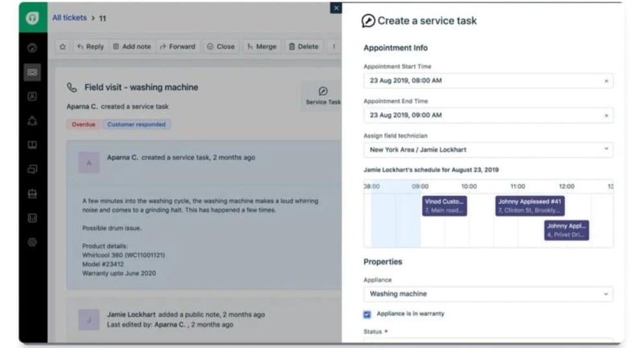Open the more actions ellipsis in toolbar
The image size is (644, 348).
(x=334, y=47)
